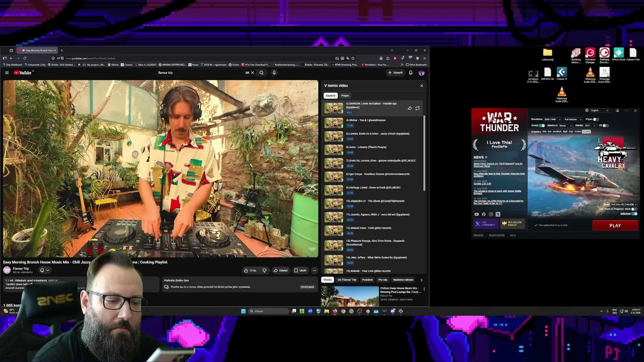Save the video with Uložiť
The image size is (644, 362).
coord(300,270)
